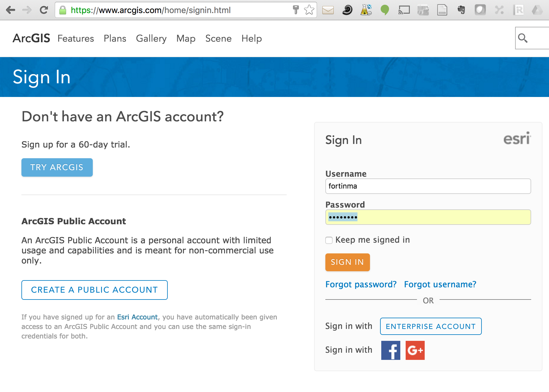Image resolution: width=549 pixels, height=392 pixels.
Task: Open the Scene menu item
Action: point(218,38)
